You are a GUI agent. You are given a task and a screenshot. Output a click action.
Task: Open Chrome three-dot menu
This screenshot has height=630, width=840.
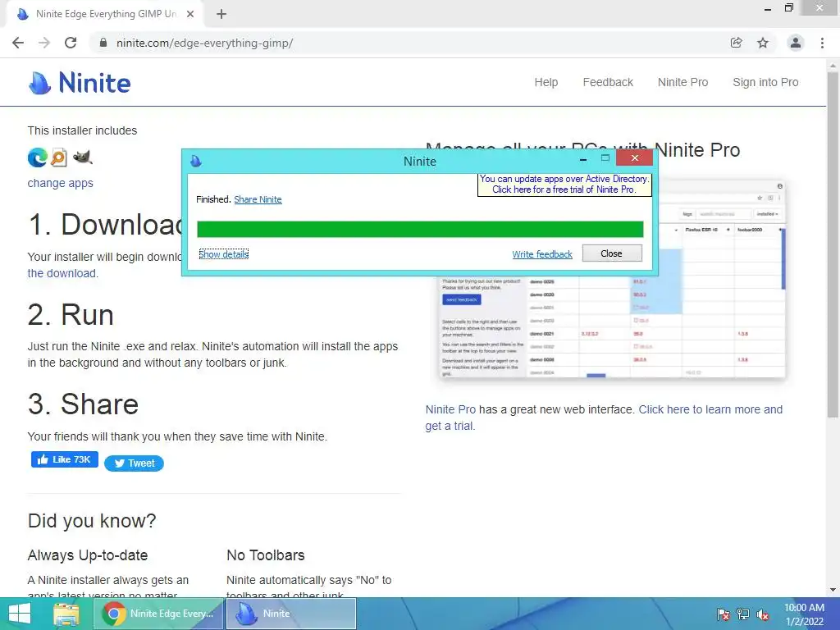[x=822, y=43]
